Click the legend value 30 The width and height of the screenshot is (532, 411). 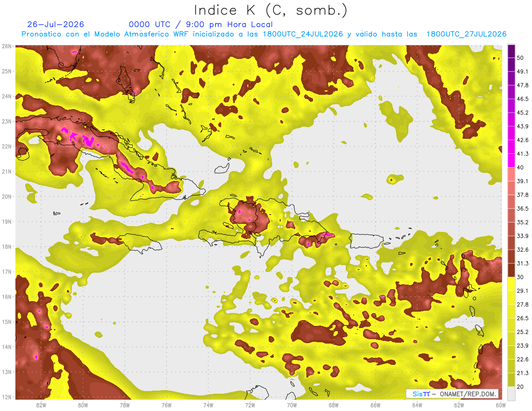pos(520,277)
